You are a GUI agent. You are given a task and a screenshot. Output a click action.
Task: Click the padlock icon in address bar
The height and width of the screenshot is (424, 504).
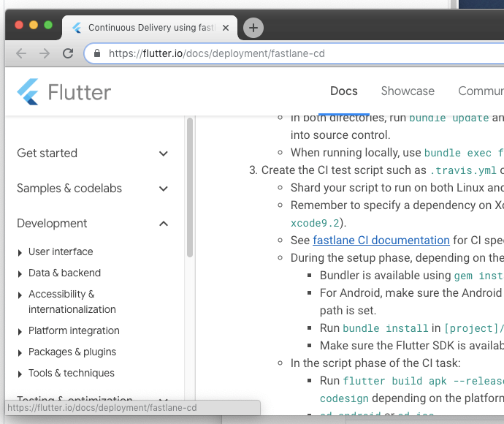(97, 53)
